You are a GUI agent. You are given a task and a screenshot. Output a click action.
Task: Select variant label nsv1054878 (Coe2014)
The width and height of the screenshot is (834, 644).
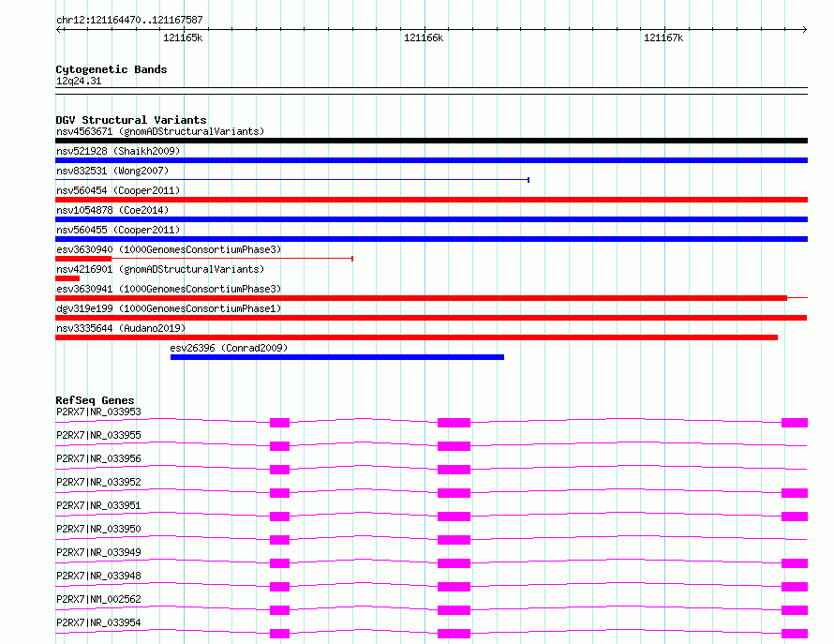tap(112, 210)
